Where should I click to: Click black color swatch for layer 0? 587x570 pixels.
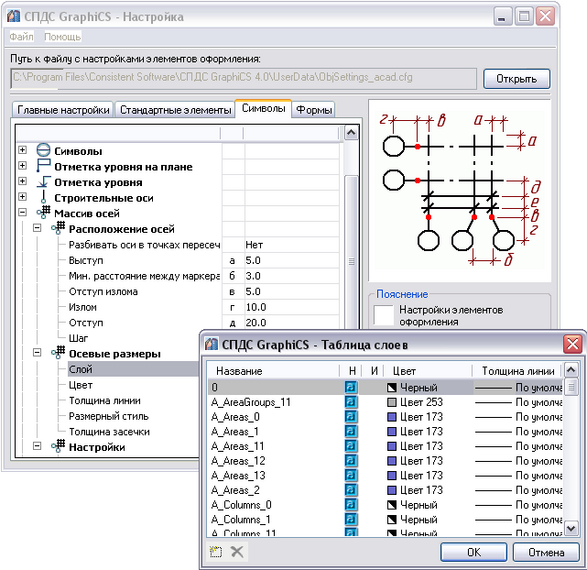pos(391,387)
